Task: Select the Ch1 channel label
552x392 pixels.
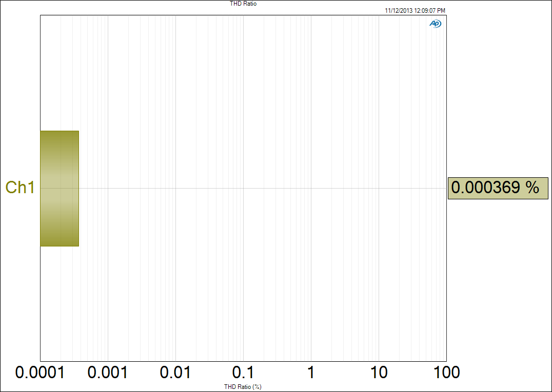Action: (x=20, y=188)
